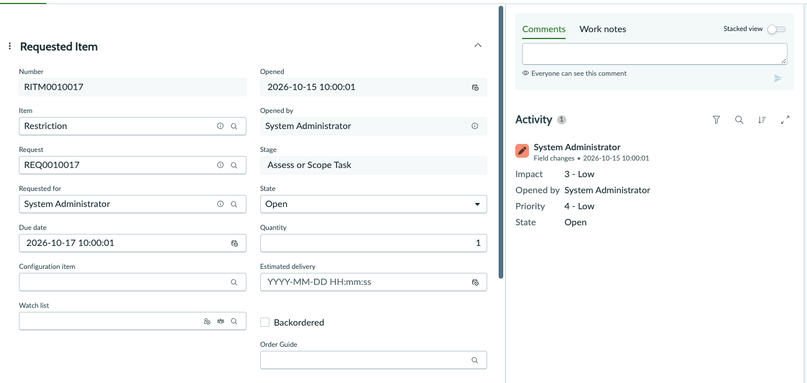Viewport: 807px width, 383px height.
Task: Click the Number value RITM0010017
Action: point(54,87)
